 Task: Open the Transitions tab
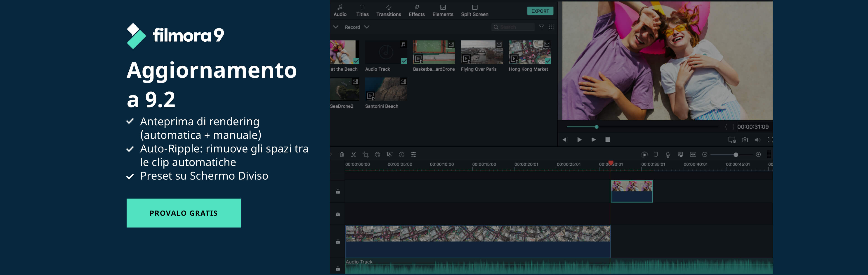click(x=389, y=11)
